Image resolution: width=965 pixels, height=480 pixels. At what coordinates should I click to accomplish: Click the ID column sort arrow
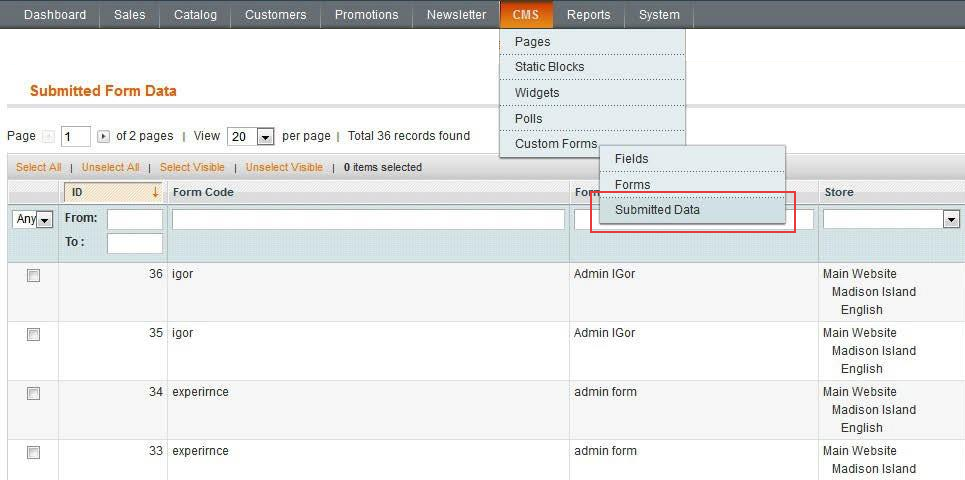click(x=155, y=192)
